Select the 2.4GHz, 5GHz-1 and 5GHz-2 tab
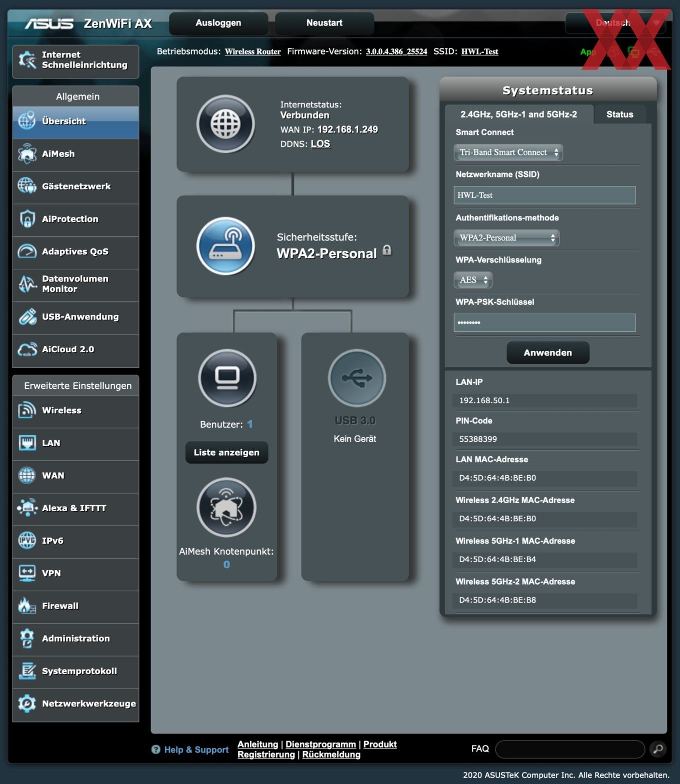This screenshot has width=680, height=784. click(x=518, y=114)
